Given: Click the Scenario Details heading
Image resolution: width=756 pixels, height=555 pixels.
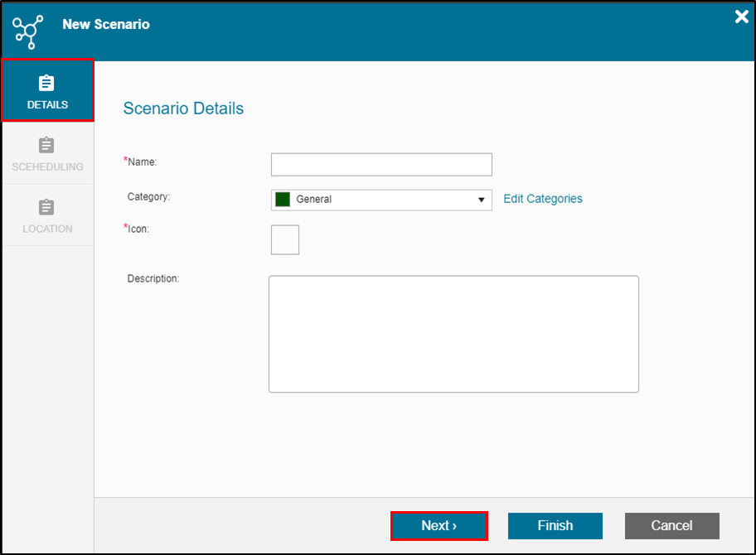Looking at the screenshot, I should click(x=183, y=109).
